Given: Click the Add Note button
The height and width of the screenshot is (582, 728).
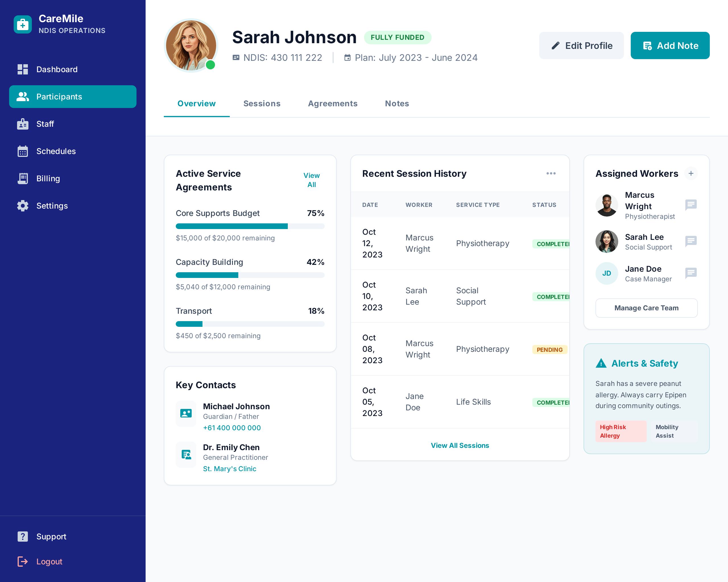Looking at the screenshot, I should point(670,45).
